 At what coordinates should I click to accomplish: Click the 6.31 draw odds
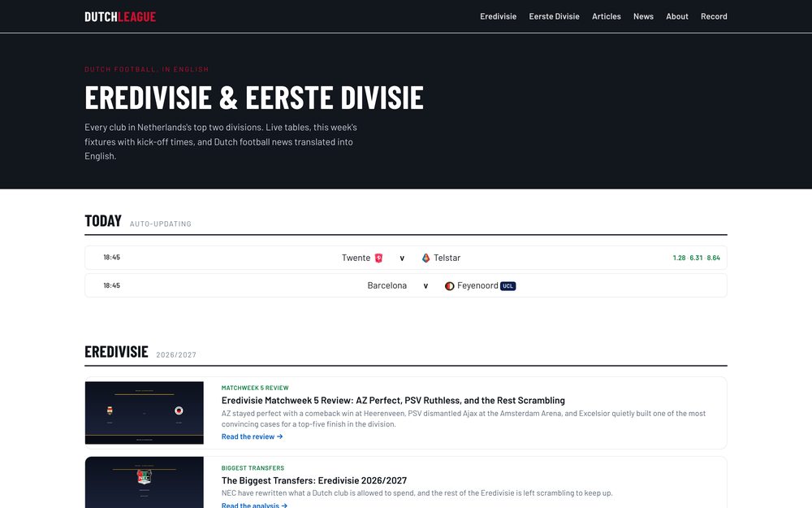click(696, 258)
